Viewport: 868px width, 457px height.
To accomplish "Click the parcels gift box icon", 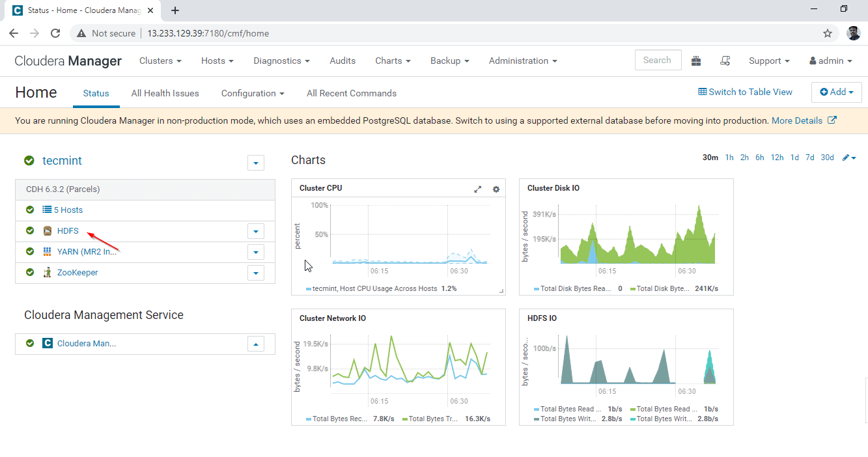I will [696, 61].
